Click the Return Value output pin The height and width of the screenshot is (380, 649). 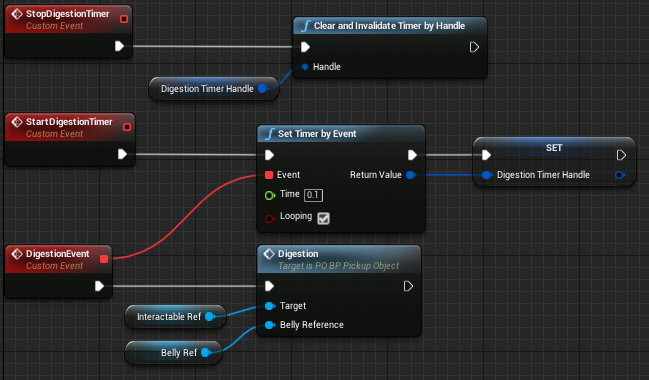tap(411, 175)
